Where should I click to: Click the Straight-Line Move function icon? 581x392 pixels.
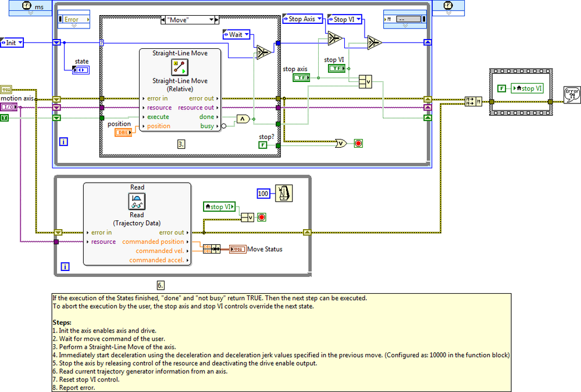(180, 67)
